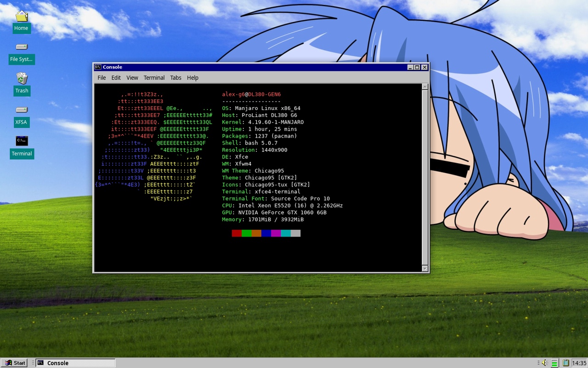Viewport: 588px width, 368px height.
Task: Click the 'Memory: 1701MiB / 3932MiB' line
Action: coord(263,219)
